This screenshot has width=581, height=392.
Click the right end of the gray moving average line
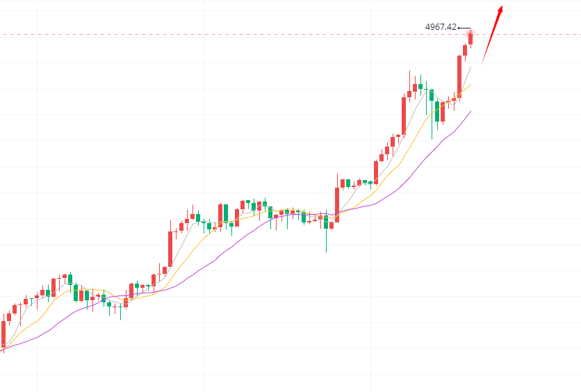[x=470, y=67]
